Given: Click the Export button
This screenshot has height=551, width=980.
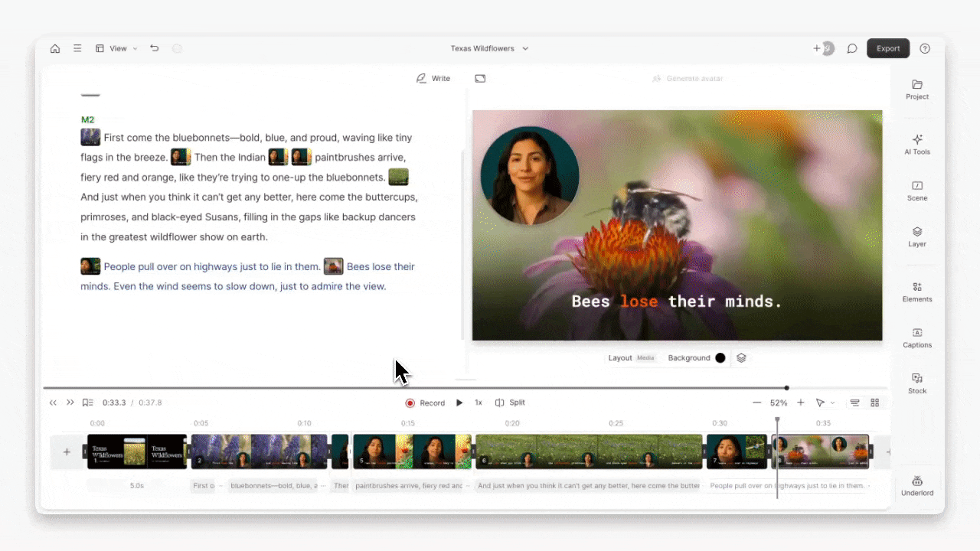Looking at the screenshot, I should [x=888, y=48].
